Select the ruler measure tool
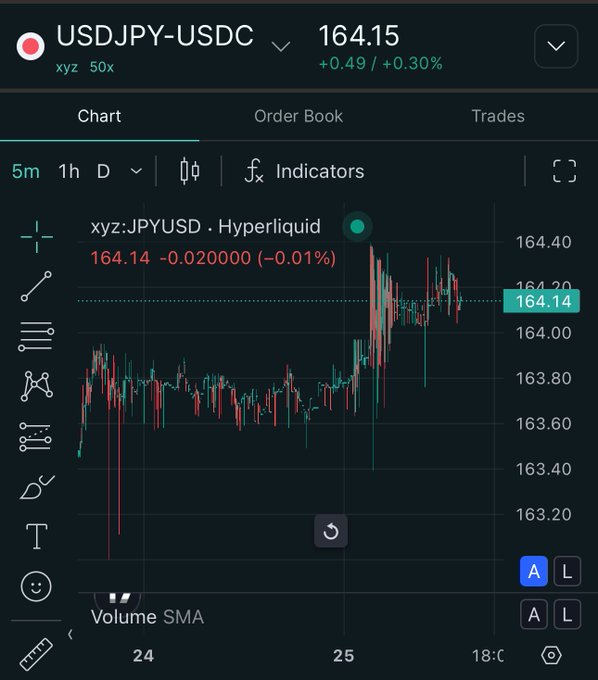 (36, 654)
